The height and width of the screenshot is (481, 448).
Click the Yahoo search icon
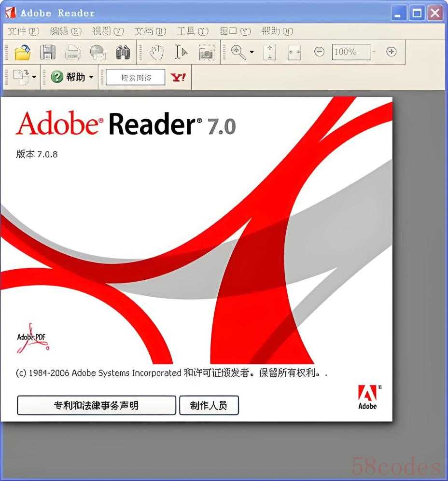click(178, 77)
